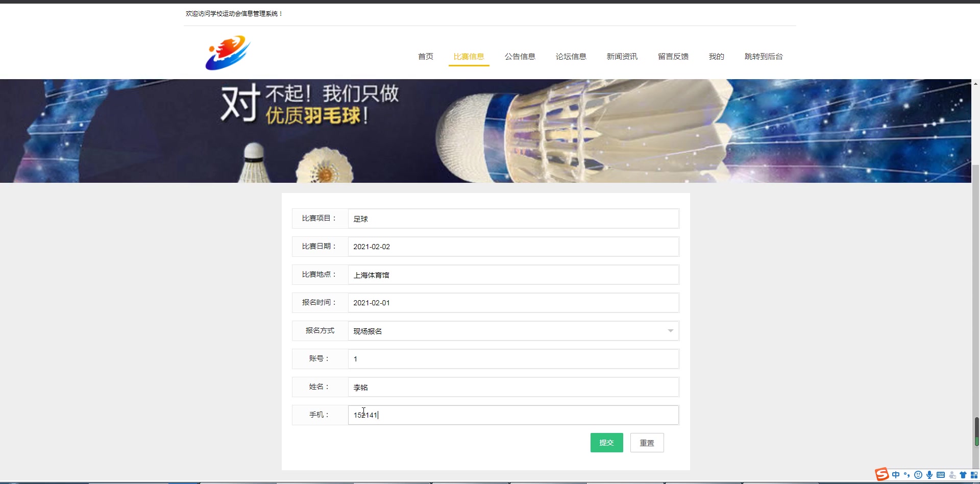
Task: Open the Sogou emoji smiley panel
Action: (918, 475)
